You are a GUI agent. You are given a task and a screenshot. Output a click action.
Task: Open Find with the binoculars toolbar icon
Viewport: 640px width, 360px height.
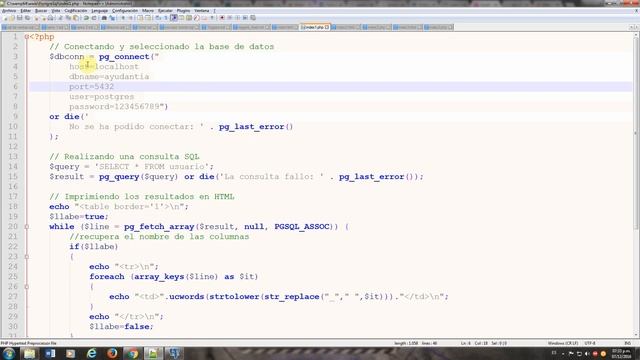[x=104, y=18]
